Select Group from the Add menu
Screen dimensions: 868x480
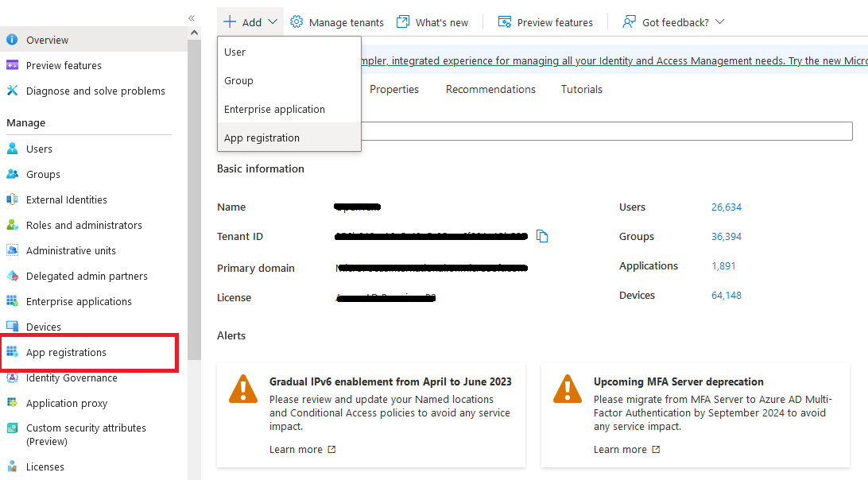tap(289, 81)
